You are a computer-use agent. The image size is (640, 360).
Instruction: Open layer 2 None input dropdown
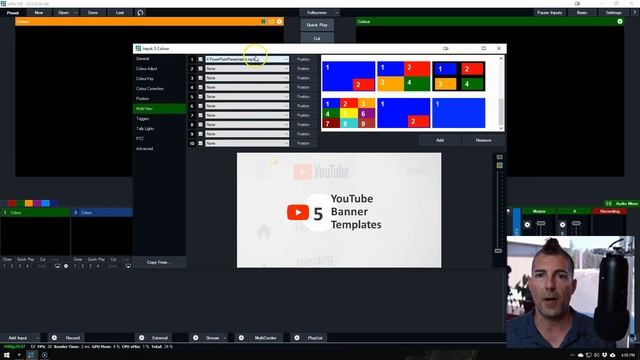point(247,69)
